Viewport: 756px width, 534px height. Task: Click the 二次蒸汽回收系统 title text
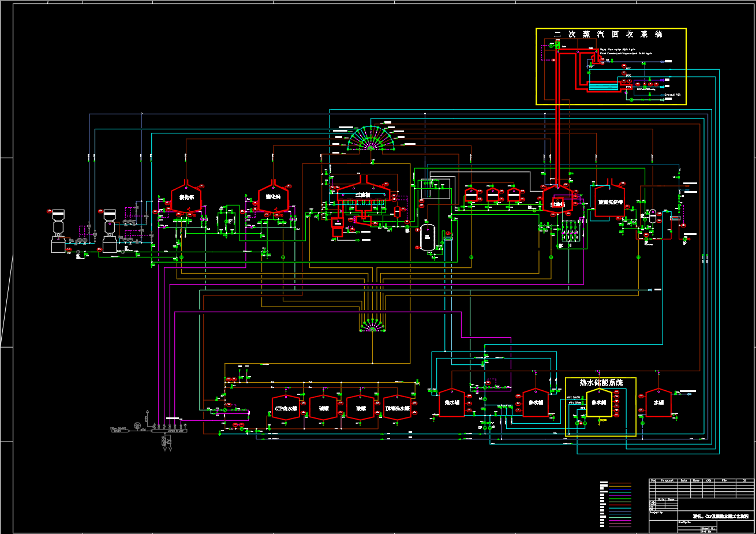(608, 35)
